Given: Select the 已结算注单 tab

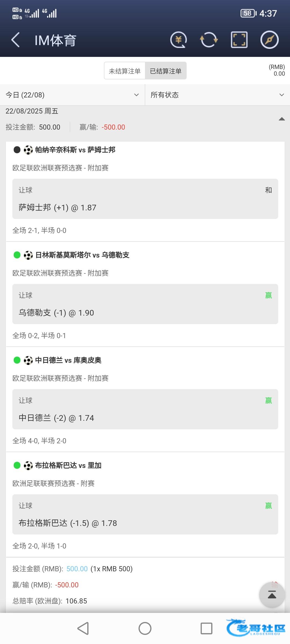Looking at the screenshot, I should pyautogui.click(x=166, y=71).
